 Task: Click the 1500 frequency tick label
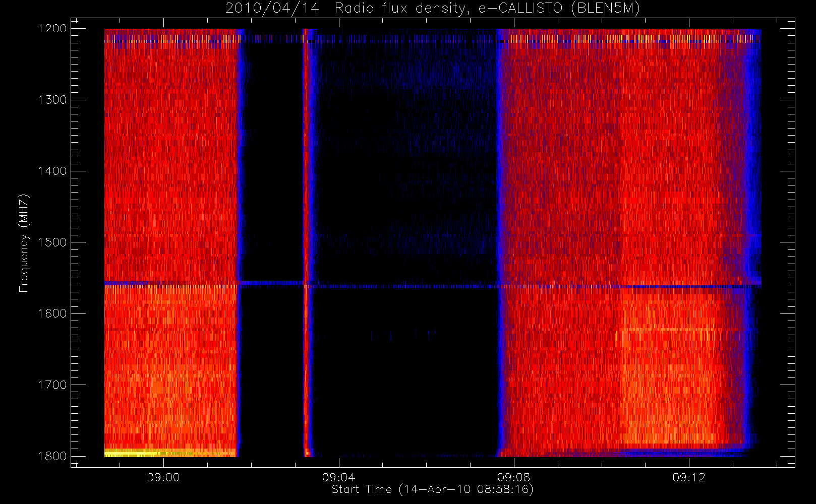point(52,242)
